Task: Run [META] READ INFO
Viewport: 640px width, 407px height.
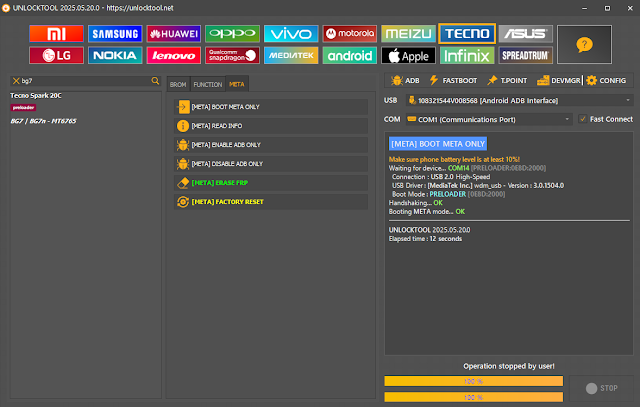Action: click(x=271, y=126)
